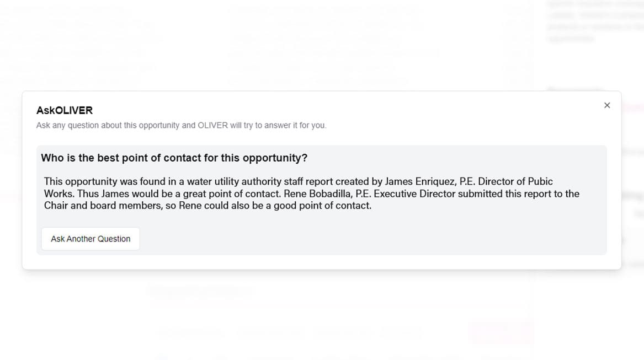This screenshot has height=360, width=644.
Task: Click the word OLIVER in the subtitle sentence
Action: tap(212, 125)
